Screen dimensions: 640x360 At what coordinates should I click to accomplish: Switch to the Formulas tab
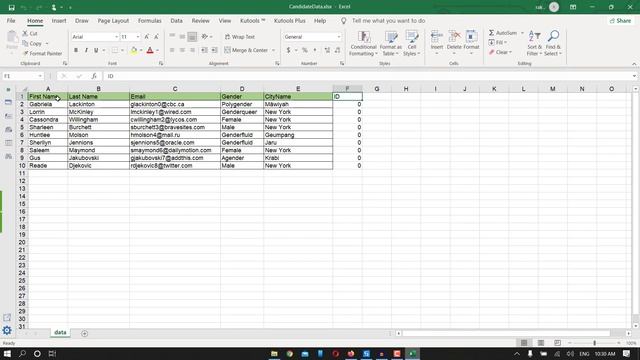pyautogui.click(x=149, y=20)
